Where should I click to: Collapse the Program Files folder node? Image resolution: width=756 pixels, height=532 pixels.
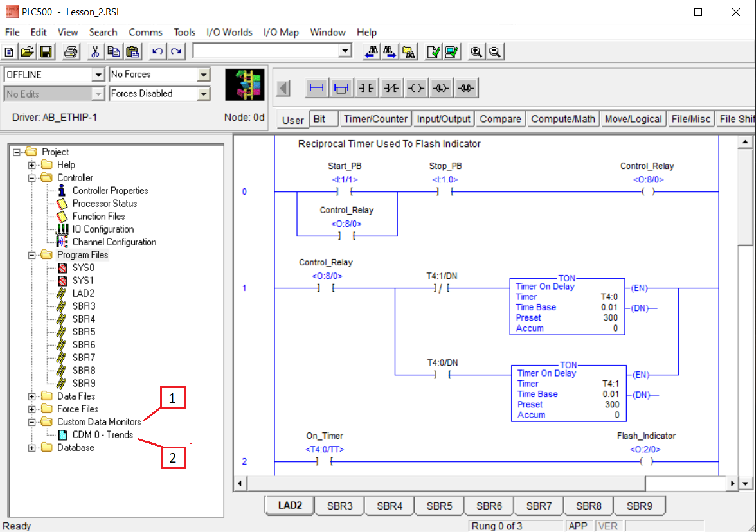pyautogui.click(x=32, y=255)
